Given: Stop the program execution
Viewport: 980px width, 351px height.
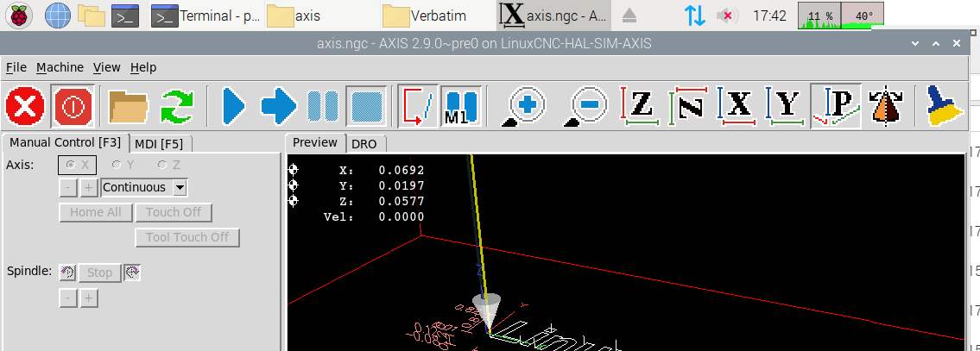Looking at the screenshot, I should pyautogui.click(x=366, y=105).
